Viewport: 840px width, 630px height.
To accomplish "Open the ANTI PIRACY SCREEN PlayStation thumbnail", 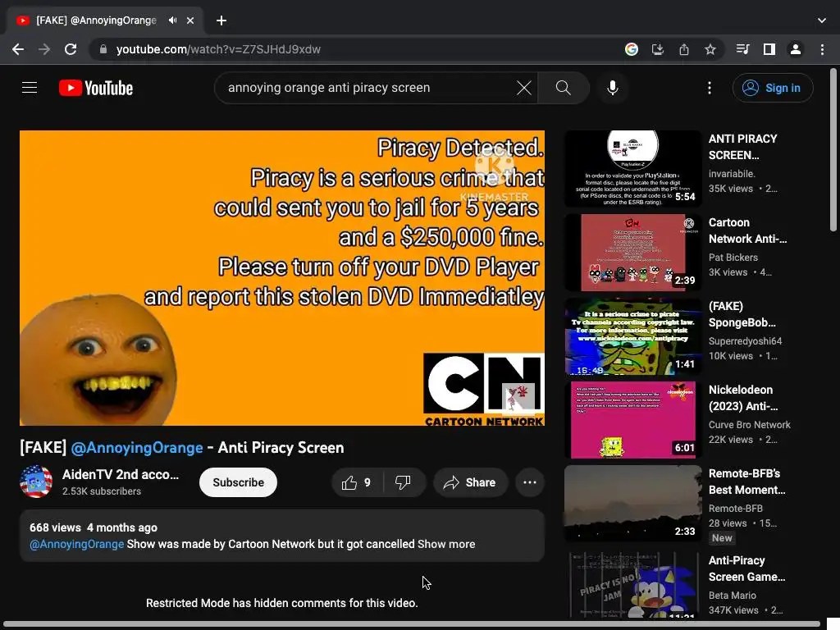I will 632,169.
